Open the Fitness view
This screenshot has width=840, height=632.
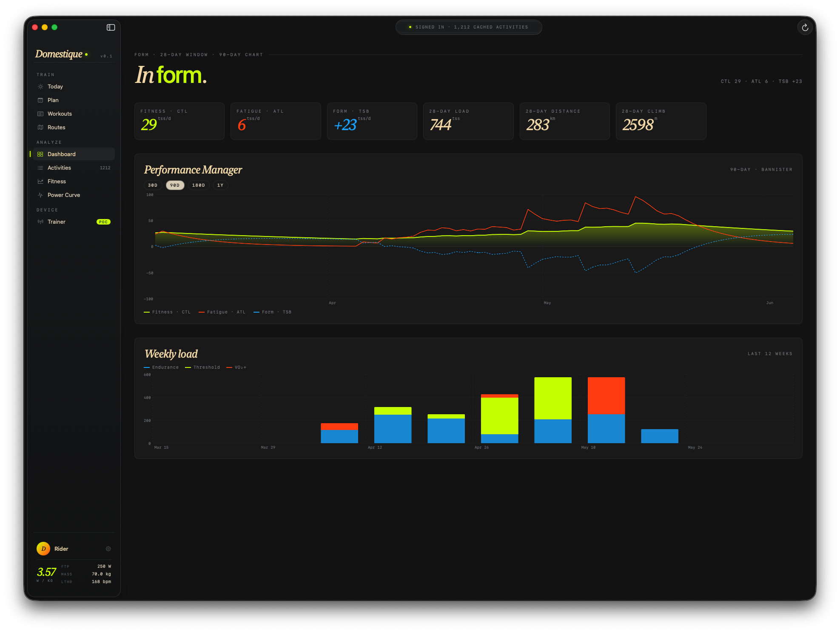click(x=74, y=181)
